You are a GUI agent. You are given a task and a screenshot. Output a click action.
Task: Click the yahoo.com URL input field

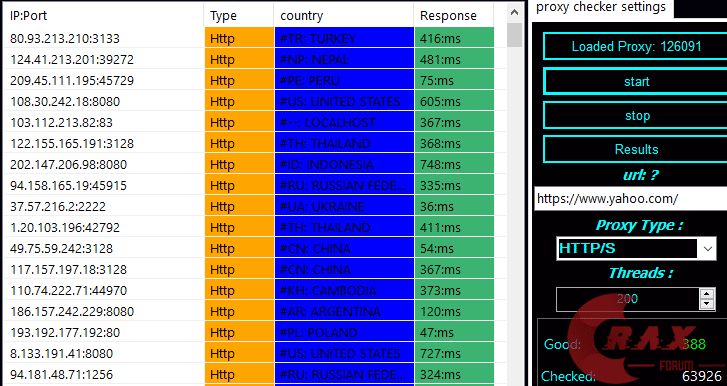coord(631,199)
